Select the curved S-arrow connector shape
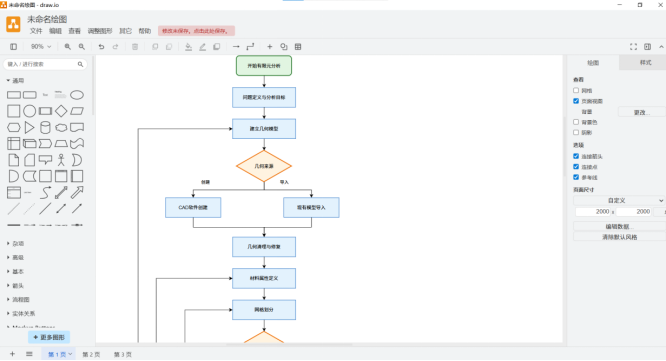 tap(45, 192)
